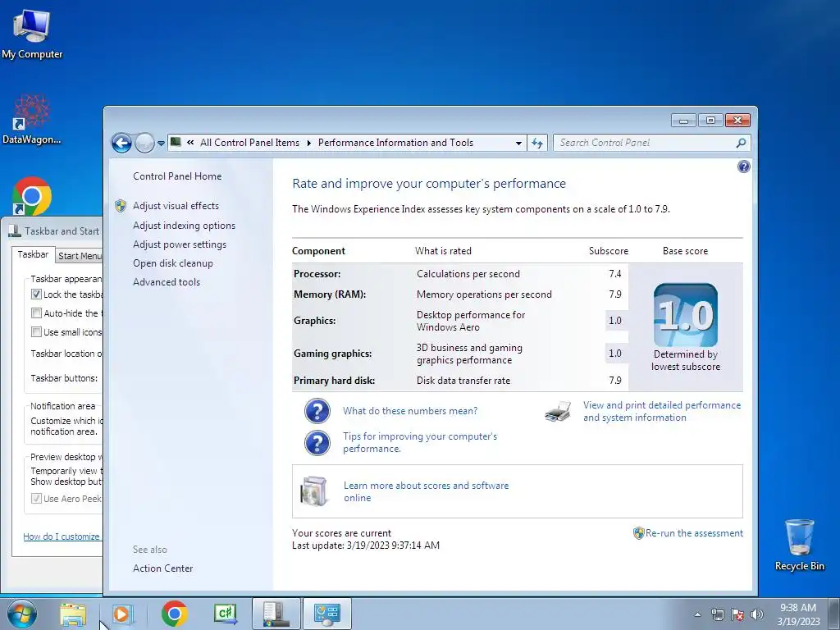Expand the address bar history dropdown
This screenshot has height=630, width=840.
point(518,143)
